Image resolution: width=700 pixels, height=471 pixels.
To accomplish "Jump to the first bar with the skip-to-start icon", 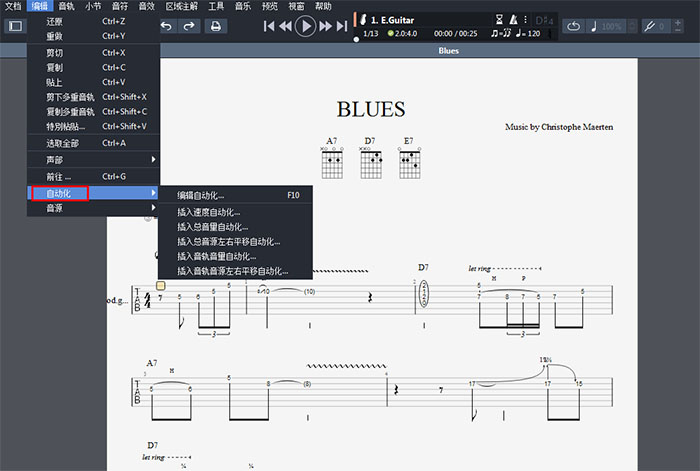I will [269, 26].
